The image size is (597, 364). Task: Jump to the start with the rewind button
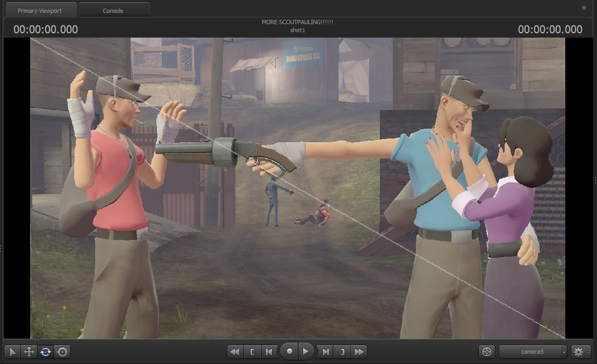(235, 352)
